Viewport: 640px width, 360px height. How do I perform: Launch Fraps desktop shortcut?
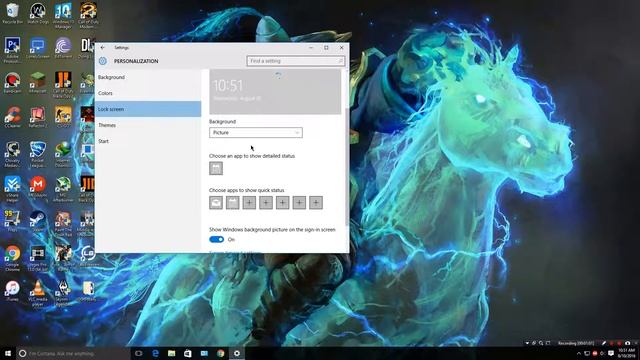tap(12, 221)
